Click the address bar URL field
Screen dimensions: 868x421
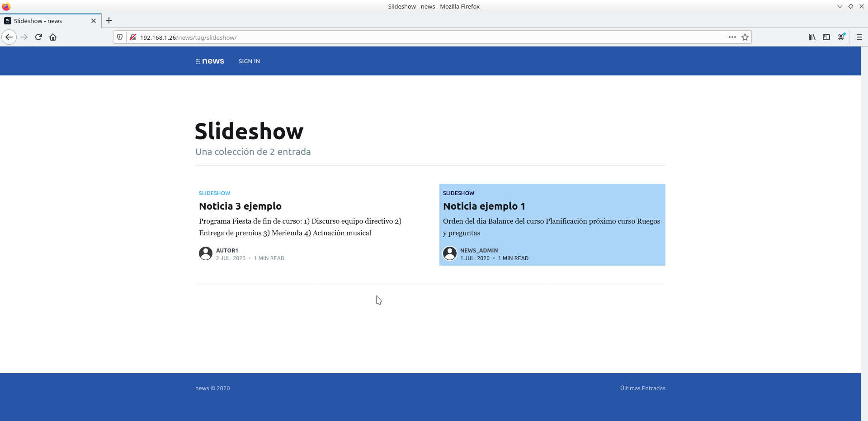[407, 37]
